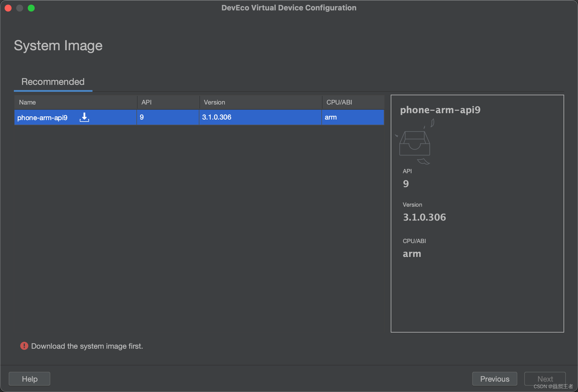The image size is (578, 392).
Task: Click the 3.1.0.306 version cell in table
Action: tap(217, 117)
